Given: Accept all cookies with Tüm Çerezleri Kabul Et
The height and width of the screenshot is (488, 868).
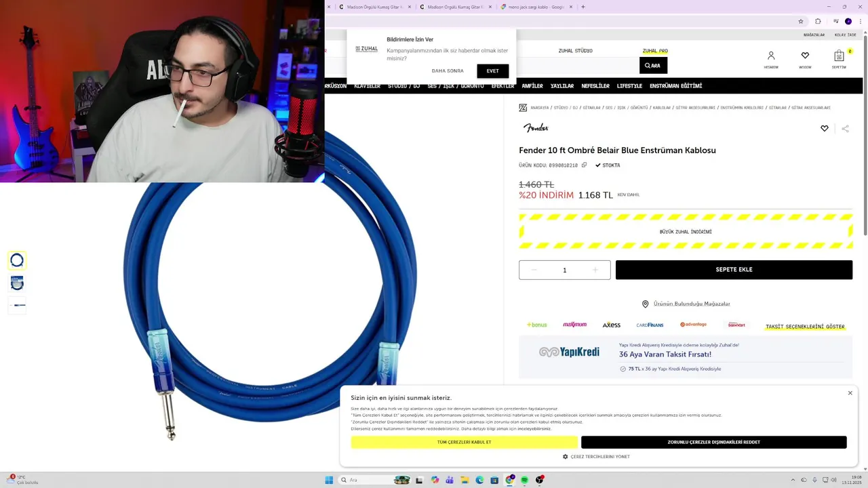Looking at the screenshot, I should pyautogui.click(x=464, y=442).
